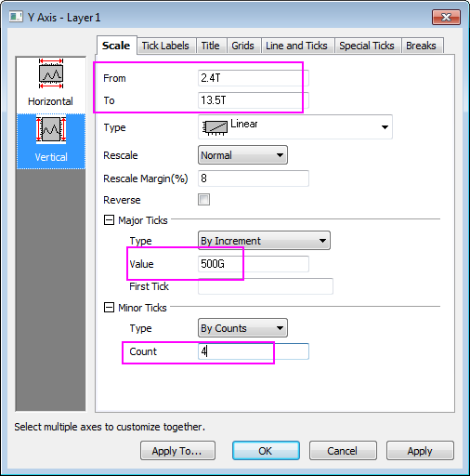Viewport: 470px width, 476px height.
Task: Open Minor Ticks By Counts dropdown
Action: tap(242, 328)
